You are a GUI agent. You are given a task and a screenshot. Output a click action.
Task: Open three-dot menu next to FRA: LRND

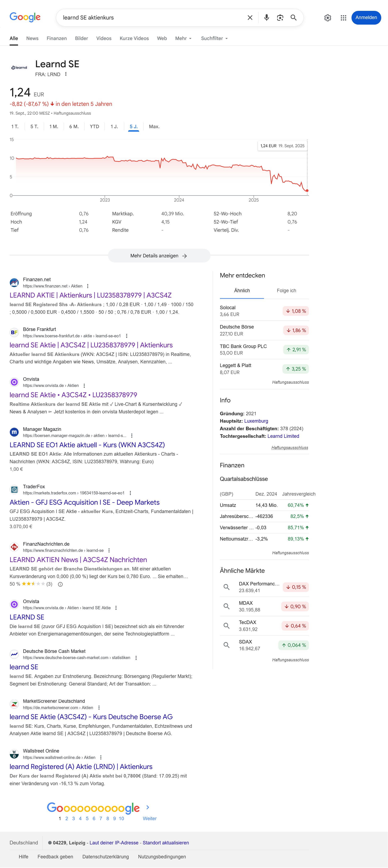(66, 74)
